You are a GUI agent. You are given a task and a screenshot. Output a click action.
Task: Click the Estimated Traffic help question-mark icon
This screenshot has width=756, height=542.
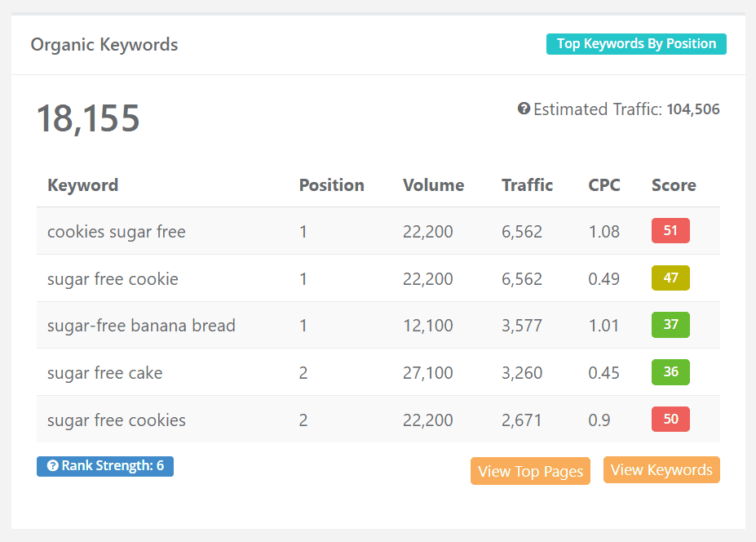pyautogui.click(x=524, y=109)
